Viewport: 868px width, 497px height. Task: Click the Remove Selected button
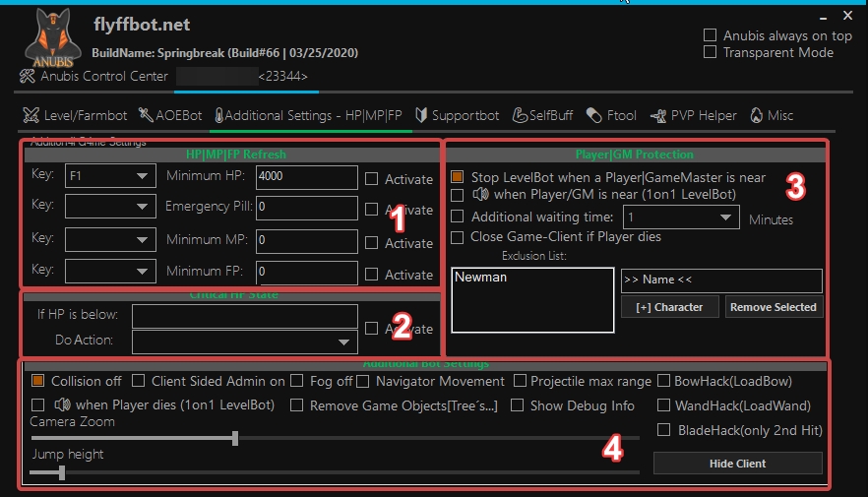773,307
